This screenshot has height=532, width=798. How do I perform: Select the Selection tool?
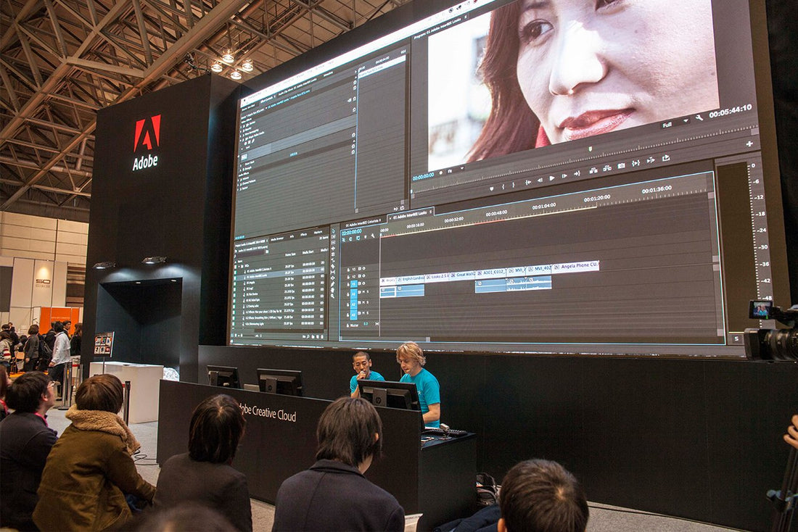(x=334, y=231)
